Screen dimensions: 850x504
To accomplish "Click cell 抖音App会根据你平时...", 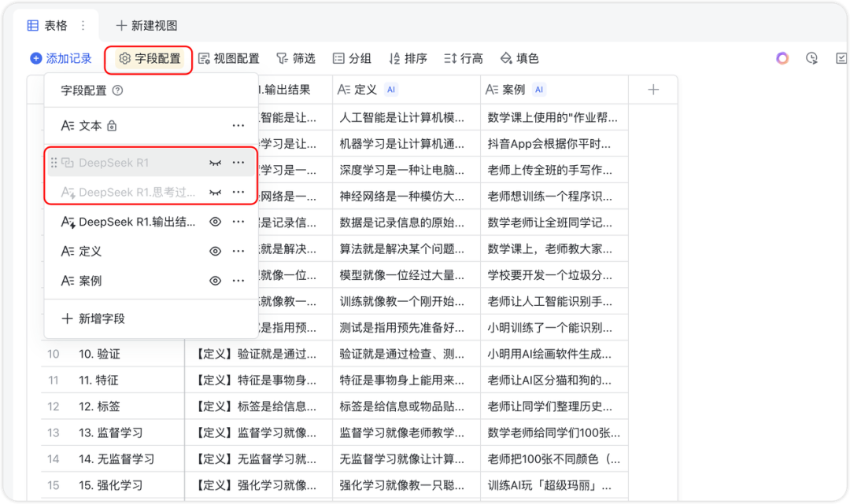I will coord(554,144).
